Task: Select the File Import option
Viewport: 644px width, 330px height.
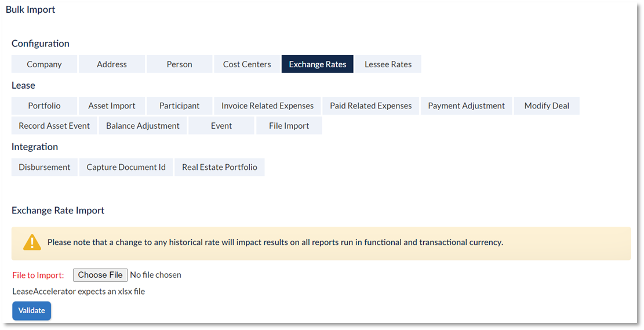Action: (289, 126)
